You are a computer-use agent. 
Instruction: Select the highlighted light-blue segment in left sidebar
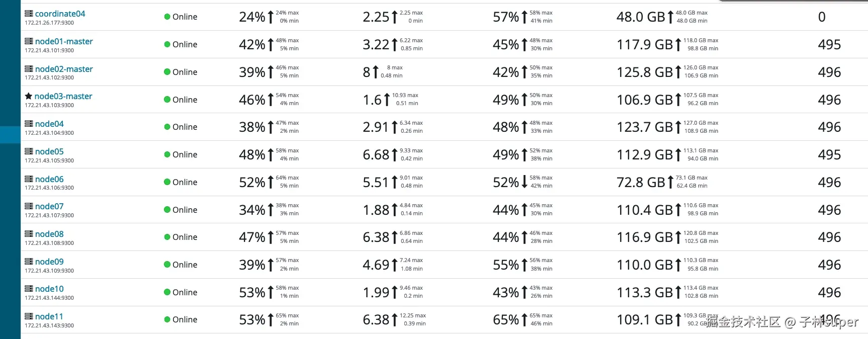click(10, 135)
